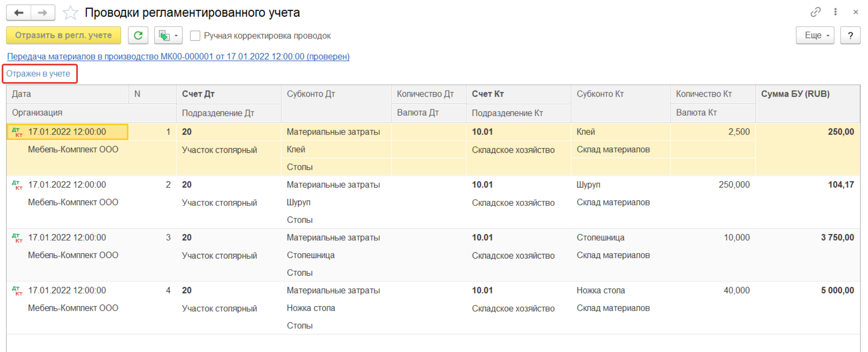
Task: Open help with question mark button
Action: coord(850,35)
